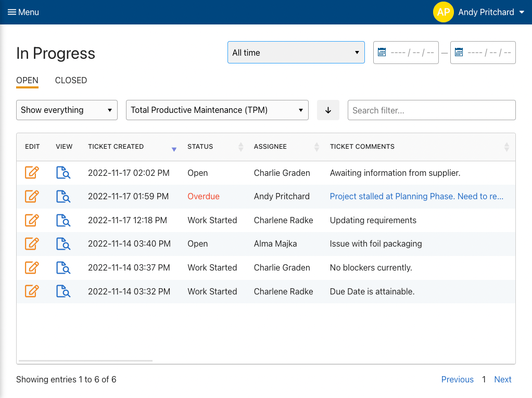The width and height of the screenshot is (532, 398).
Task: Open the 'All time' dropdown
Action: click(x=296, y=52)
